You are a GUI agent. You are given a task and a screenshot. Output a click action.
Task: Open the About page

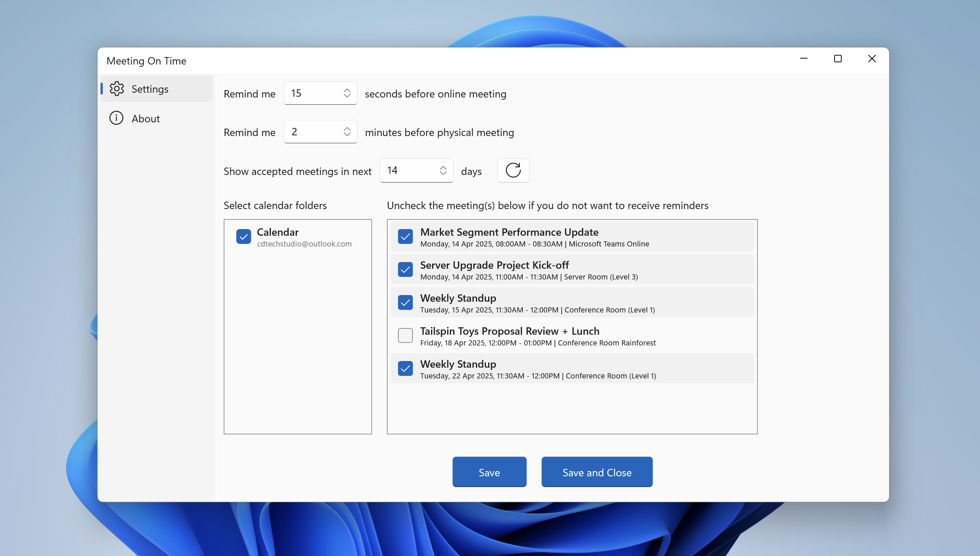point(145,118)
